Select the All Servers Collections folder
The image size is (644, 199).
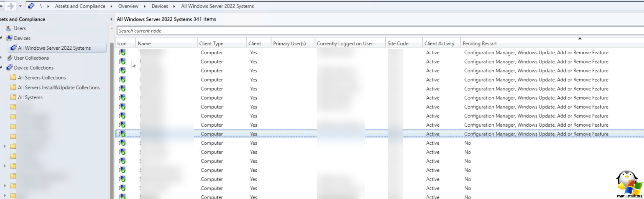42,78
